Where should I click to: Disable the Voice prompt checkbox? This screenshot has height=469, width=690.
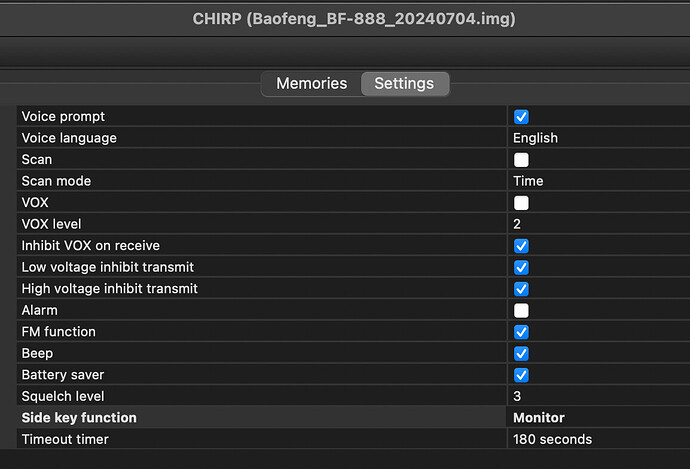[521, 117]
